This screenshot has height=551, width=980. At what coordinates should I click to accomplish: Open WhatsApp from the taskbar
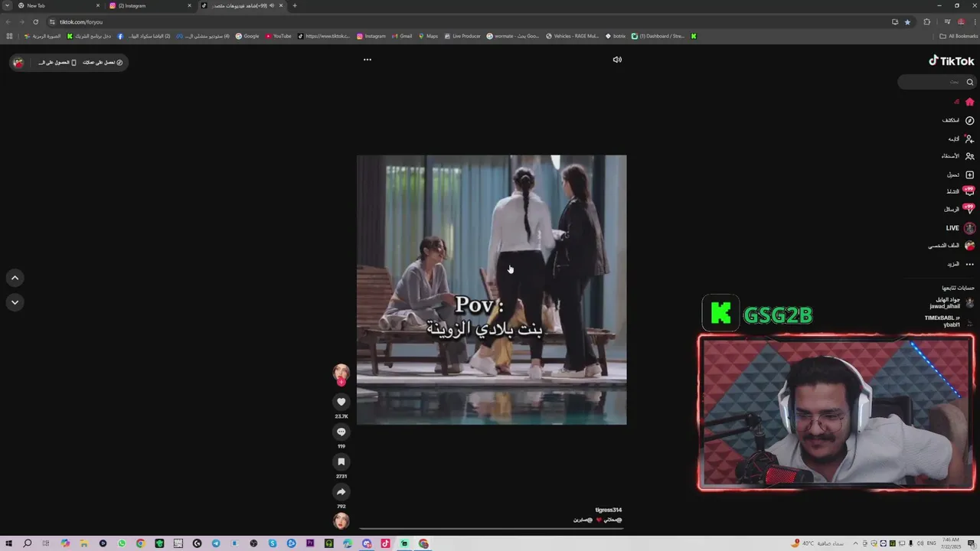(x=122, y=543)
